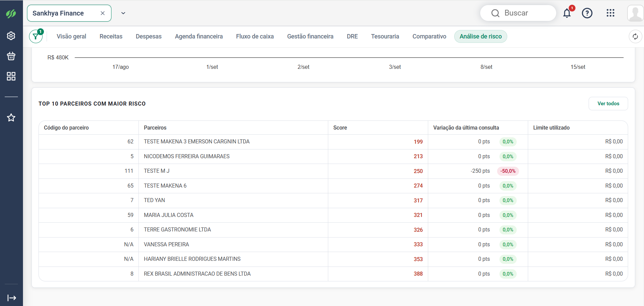This screenshot has height=306, width=644.
Task: Open the help question mark icon
Action: coord(587,13)
